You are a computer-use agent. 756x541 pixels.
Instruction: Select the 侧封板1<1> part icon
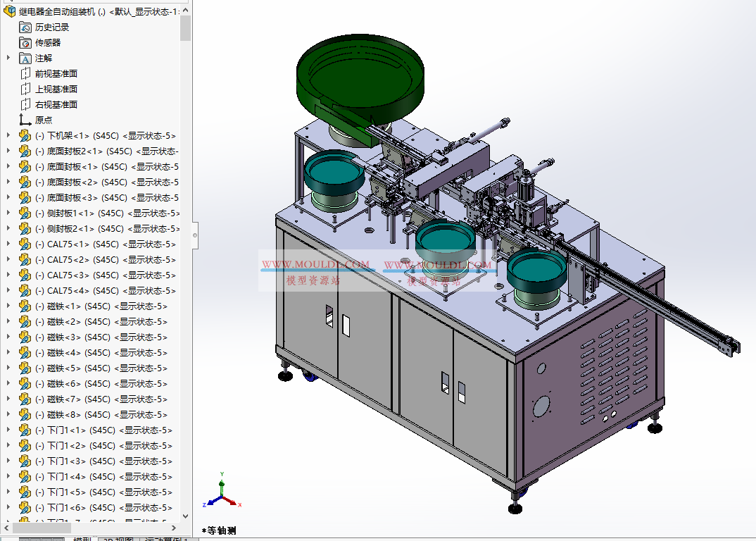tap(25, 213)
